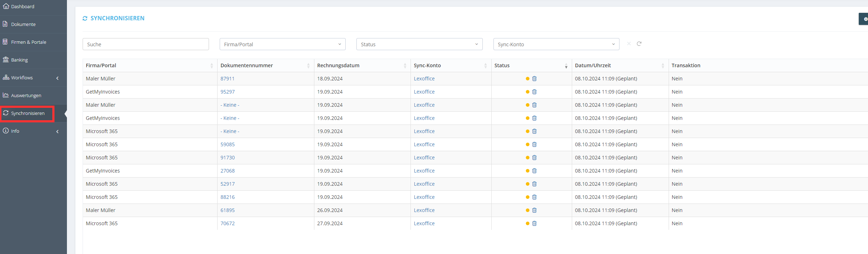This screenshot has height=254, width=868.
Task: Click trash icon in row 52917
Action: coord(534,184)
